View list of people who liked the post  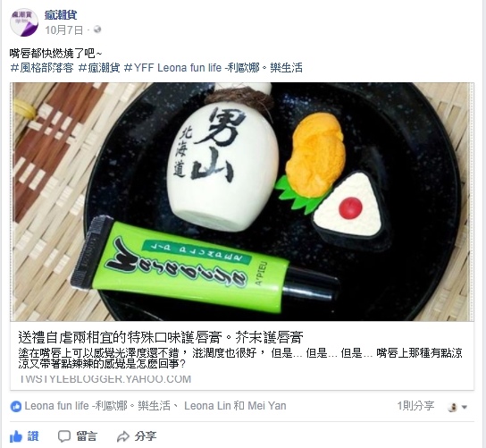pyautogui.click(x=155, y=406)
